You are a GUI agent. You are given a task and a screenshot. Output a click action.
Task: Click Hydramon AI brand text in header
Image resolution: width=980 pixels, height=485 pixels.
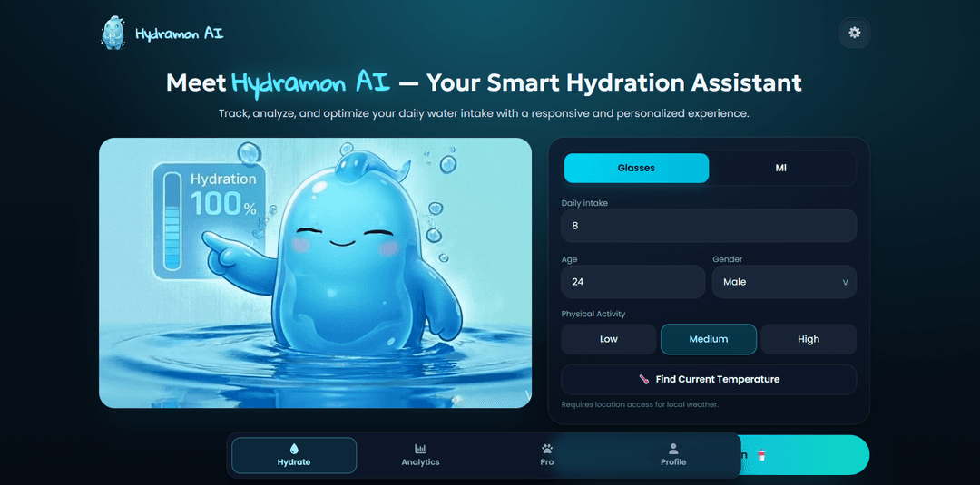tap(180, 33)
